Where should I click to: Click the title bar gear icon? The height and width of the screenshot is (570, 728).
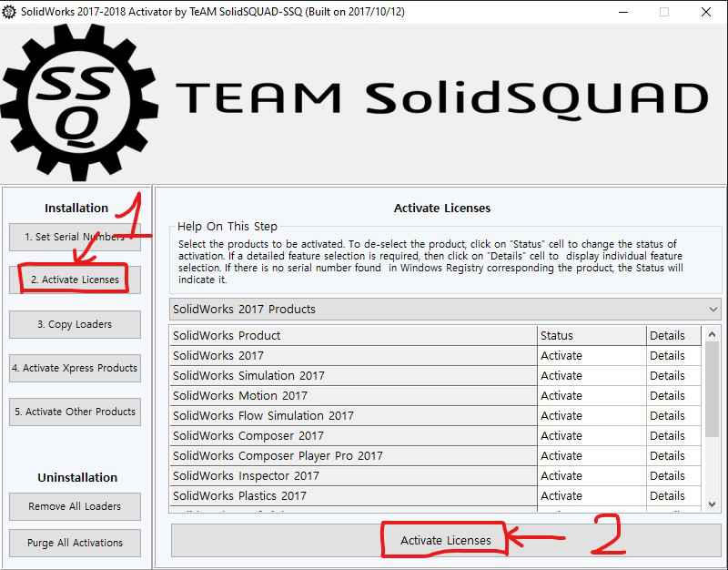point(10,11)
